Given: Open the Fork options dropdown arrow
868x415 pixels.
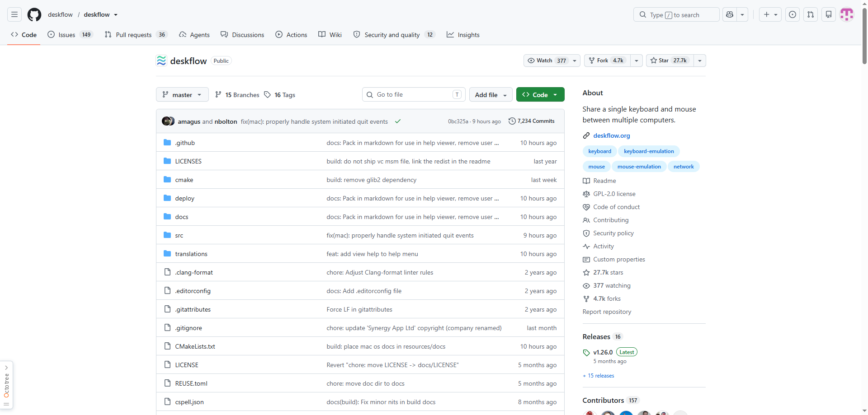Looking at the screenshot, I should (x=636, y=61).
